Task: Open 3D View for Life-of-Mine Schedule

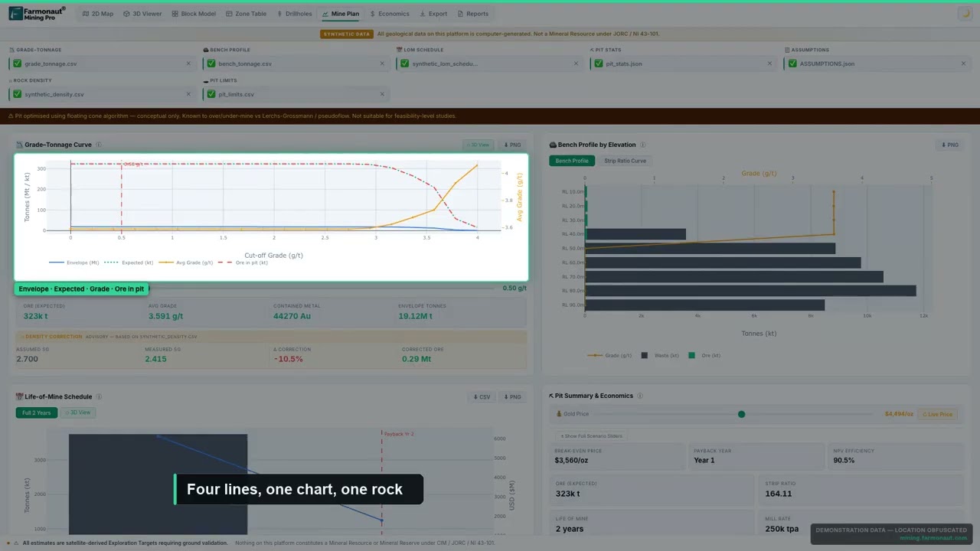Action: pyautogui.click(x=77, y=412)
